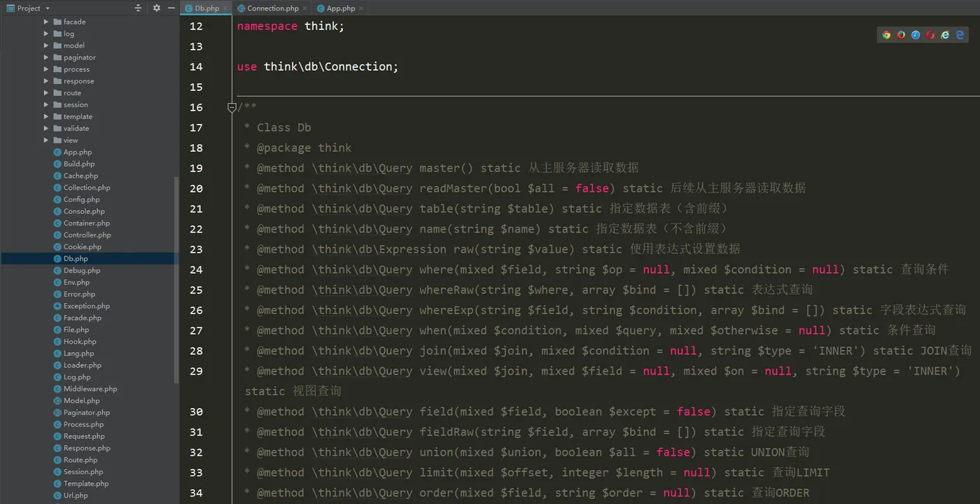Viewport: 980px width, 504px height.
Task: Select Build.php in the project tree
Action: [x=74, y=164]
